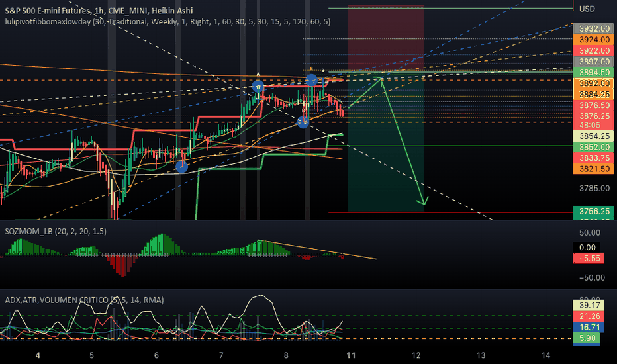Image resolution: width=617 pixels, height=364 pixels.
Task: Click the gray 3897.00 price label
Action: (x=593, y=62)
